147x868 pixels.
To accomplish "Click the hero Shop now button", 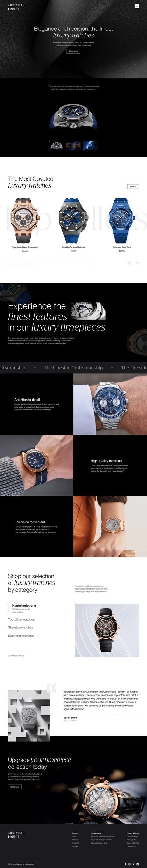I will pyautogui.click(x=73, y=51).
